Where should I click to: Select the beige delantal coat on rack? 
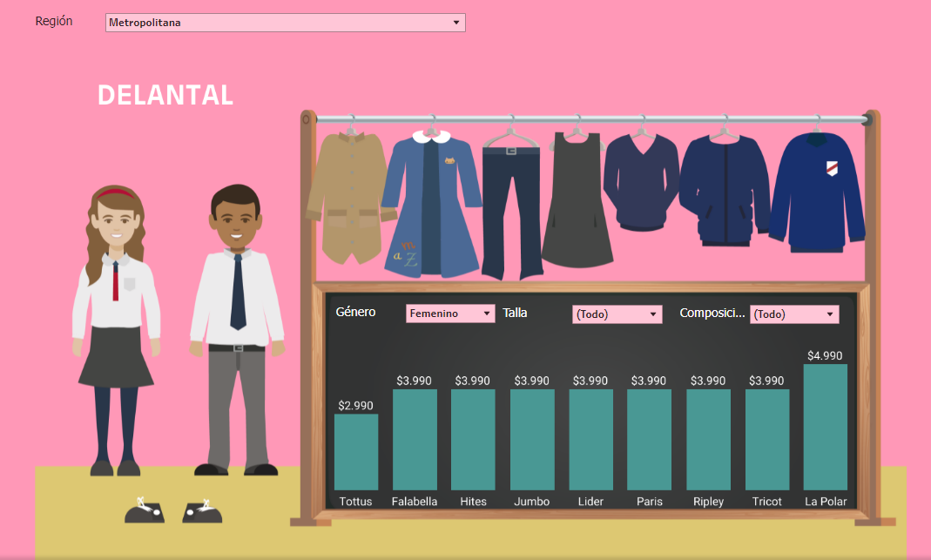pos(347,199)
